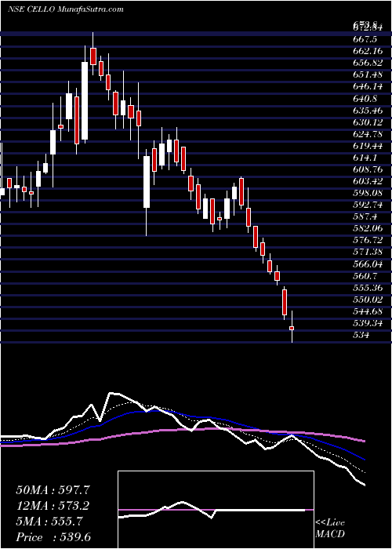
Task: Click the 662.16 price axis label
Action: tap(368, 51)
